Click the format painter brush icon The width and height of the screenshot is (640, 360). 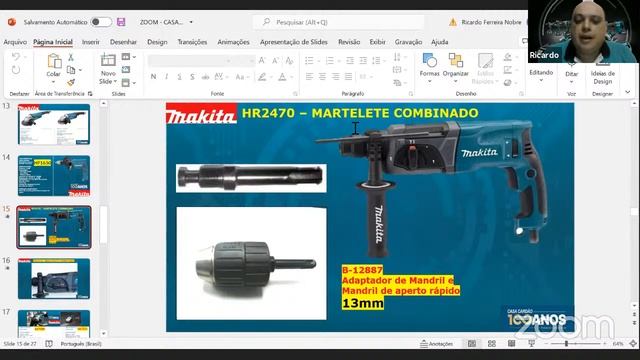(x=71, y=82)
